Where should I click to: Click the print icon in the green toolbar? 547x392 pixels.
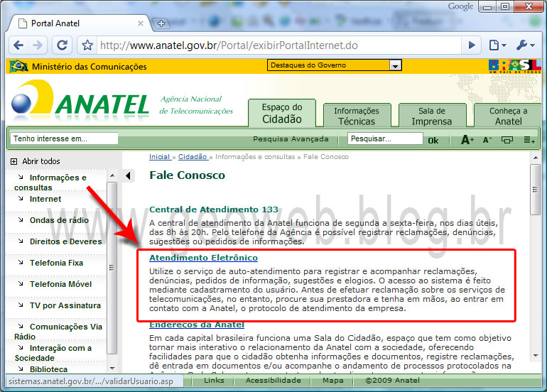507,140
